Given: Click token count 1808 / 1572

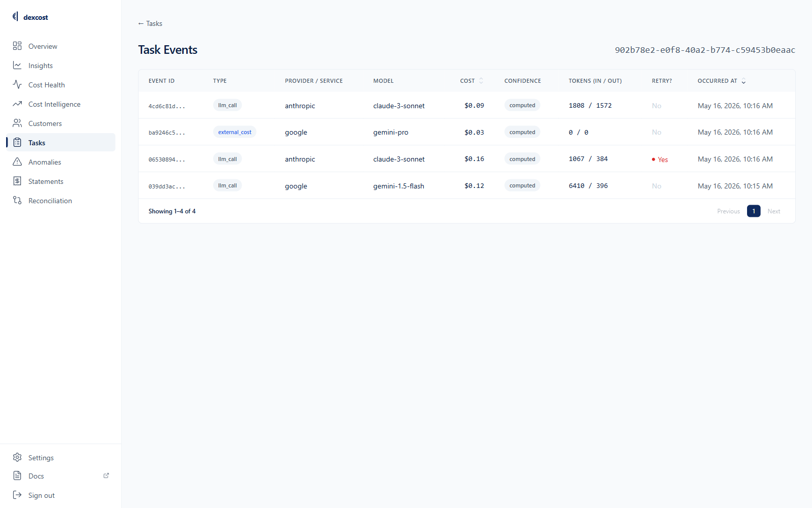Looking at the screenshot, I should [x=590, y=106].
